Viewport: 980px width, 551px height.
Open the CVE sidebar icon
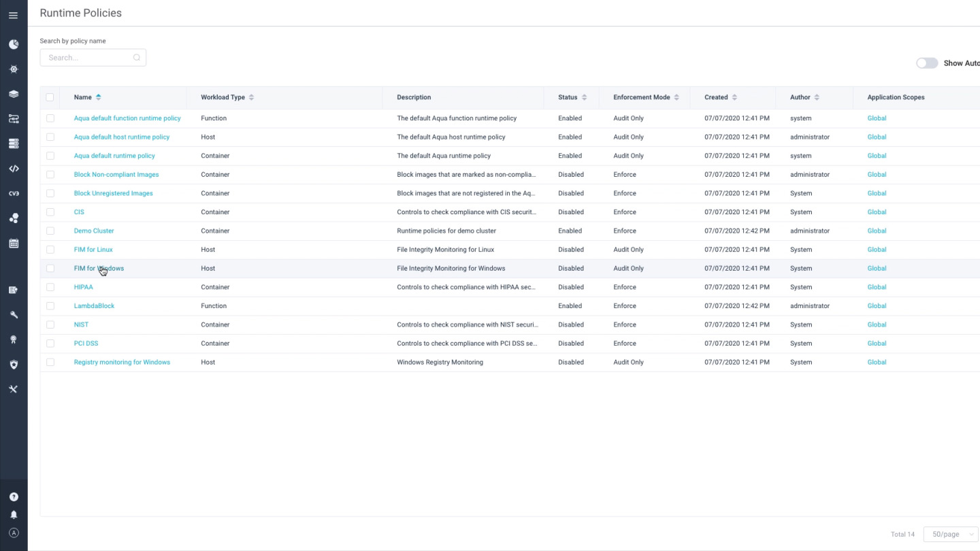[14, 193]
